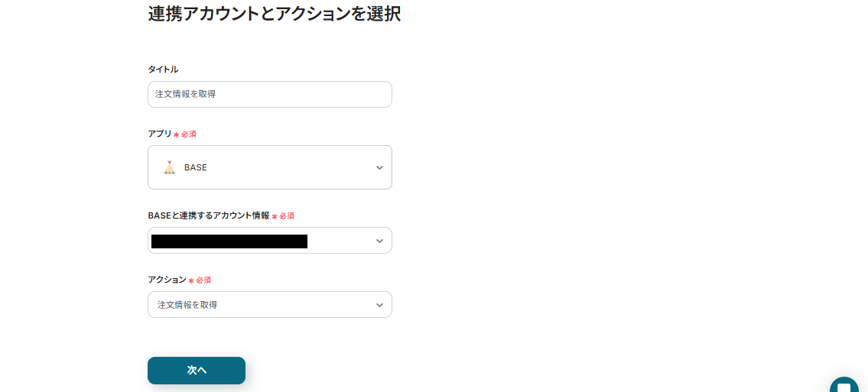Expand the アプリ dropdown showing BASE
Image resolution: width=868 pixels, height=392 pixels.
click(269, 167)
